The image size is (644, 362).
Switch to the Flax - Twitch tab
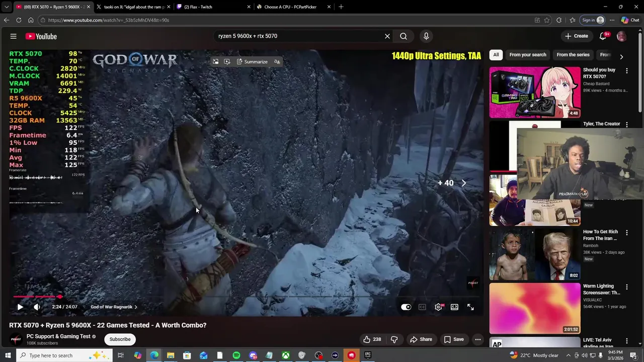click(x=213, y=7)
